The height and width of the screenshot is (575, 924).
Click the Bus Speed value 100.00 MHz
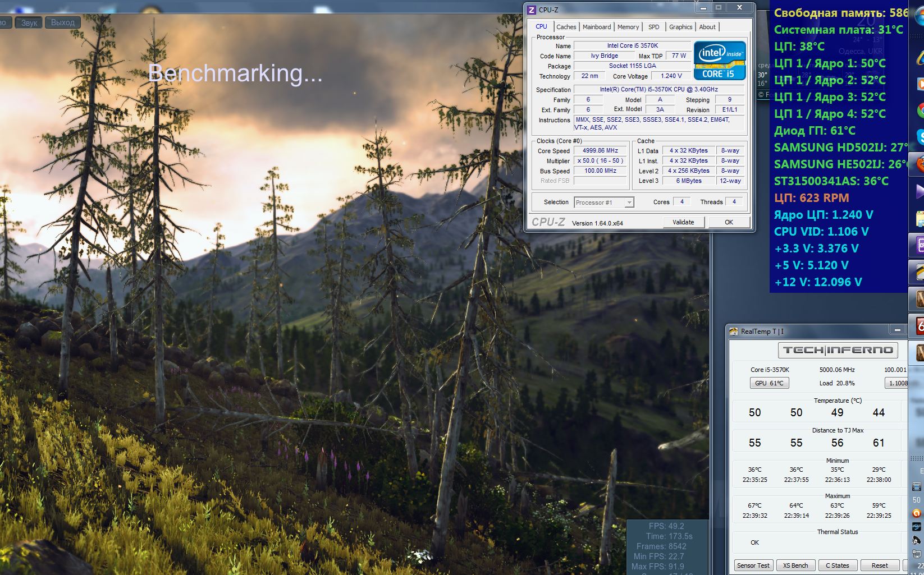(600, 171)
